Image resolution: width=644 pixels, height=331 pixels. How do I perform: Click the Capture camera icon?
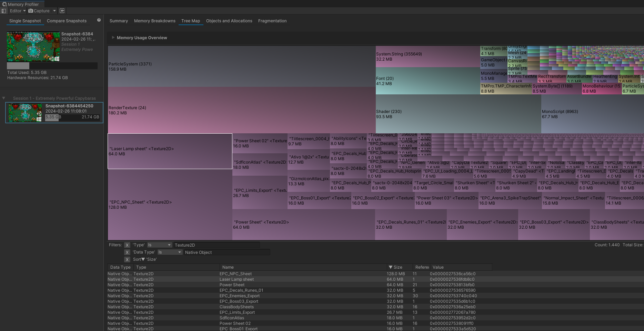pos(31,11)
